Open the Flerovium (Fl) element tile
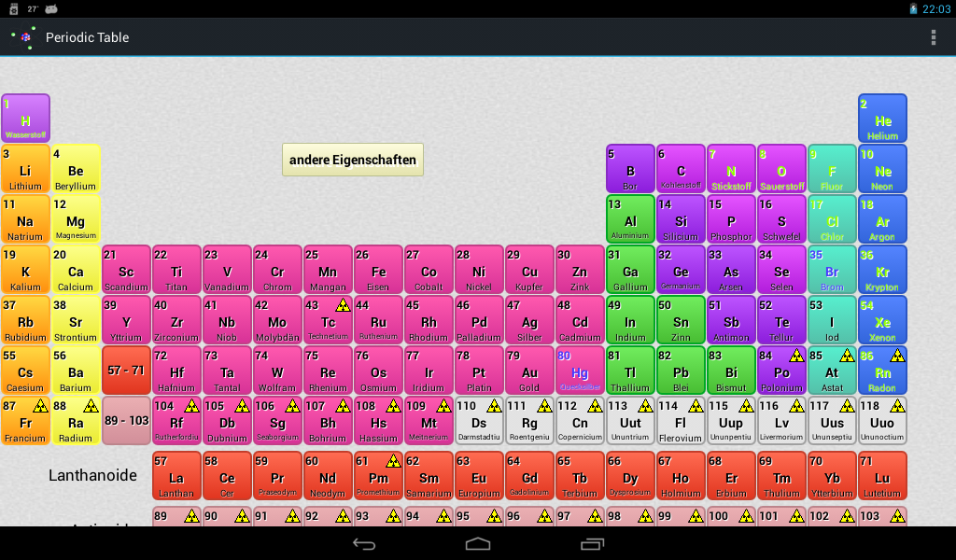This screenshot has height=560, width=956. pyautogui.click(x=681, y=420)
